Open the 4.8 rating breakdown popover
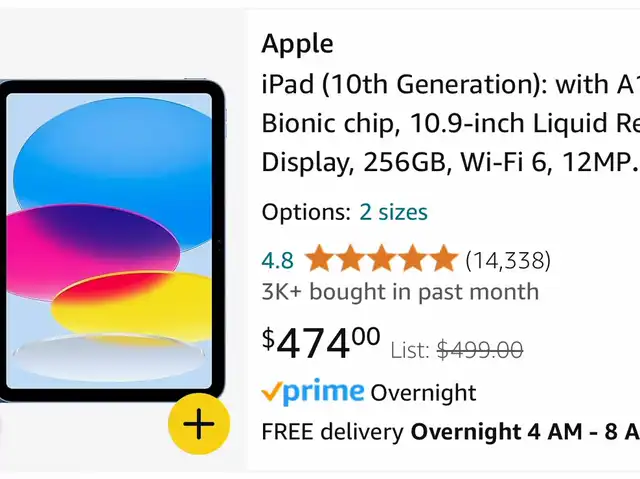Screen dimensions: 640x479 (277, 260)
